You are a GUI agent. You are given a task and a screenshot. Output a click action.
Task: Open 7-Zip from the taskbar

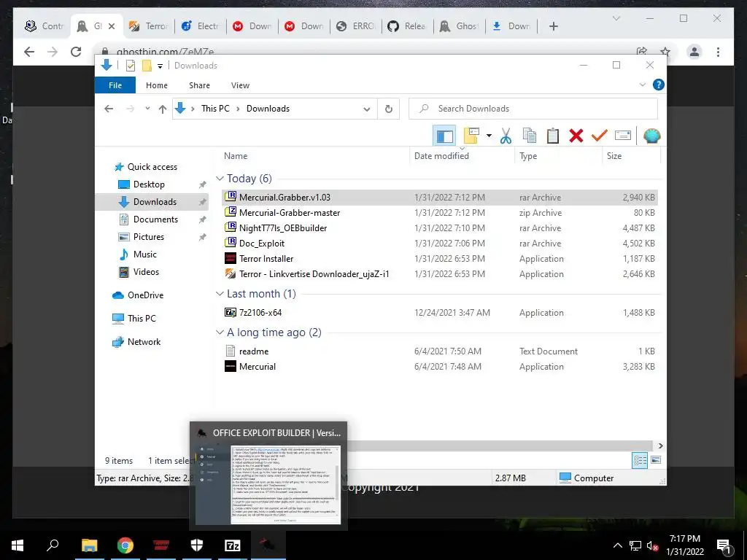tap(232, 545)
